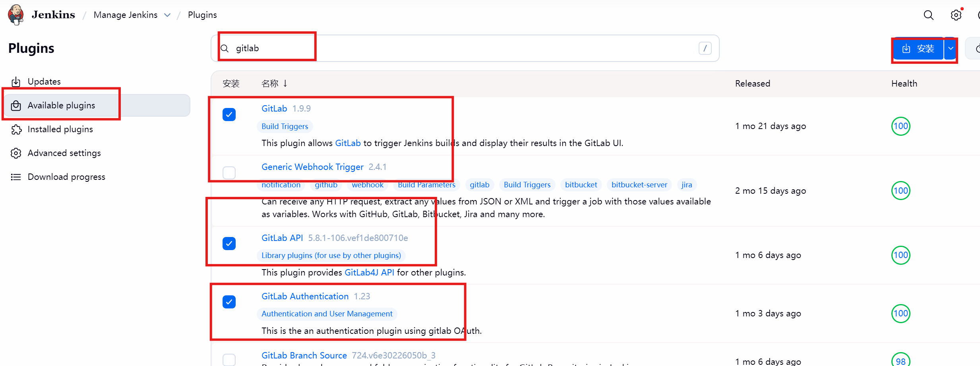Viewport: 980px width, 366px height.
Task: Click the blue 安装 install button
Action: [918, 48]
